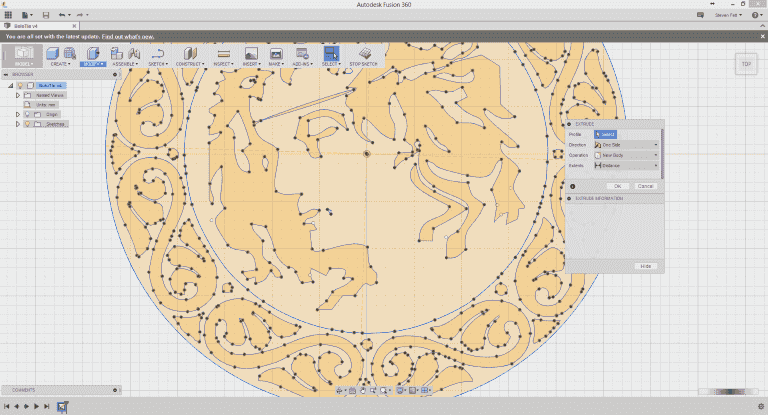Expand the Named Views tree node
This screenshot has height=415, width=768.
[x=18, y=95]
